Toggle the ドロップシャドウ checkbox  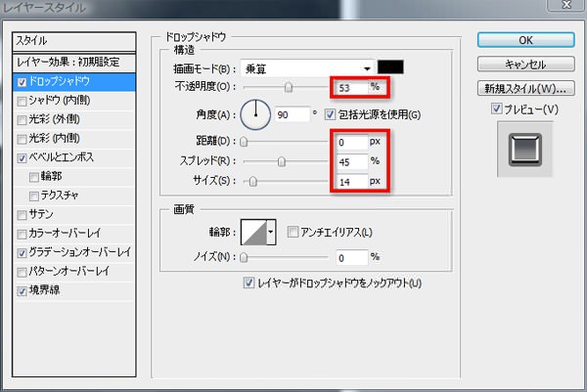(x=22, y=82)
